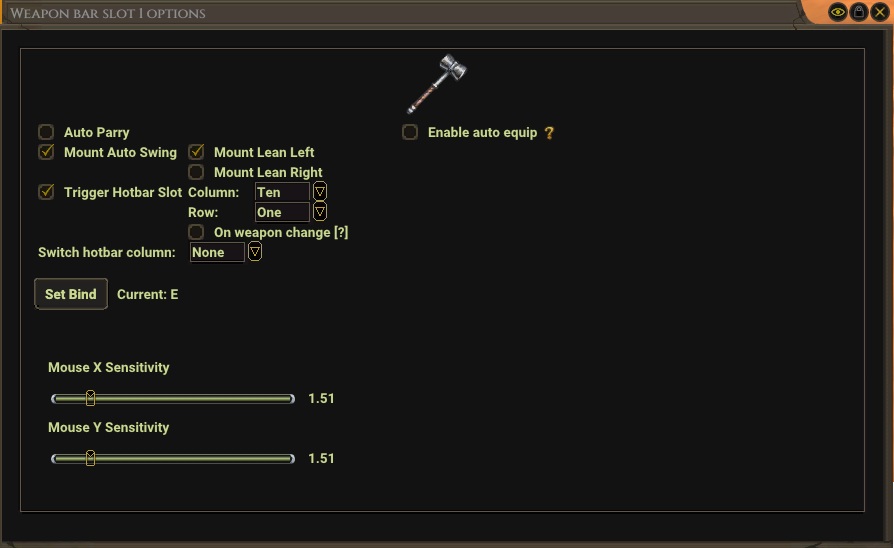Tick the On weapon change checkbox
894x548 pixels.
point(196,232)
